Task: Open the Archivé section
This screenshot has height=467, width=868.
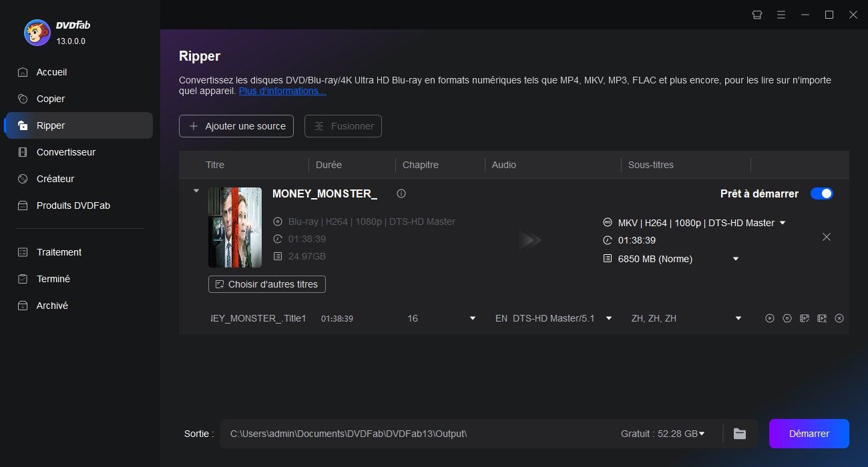Action: coord(79,306)
